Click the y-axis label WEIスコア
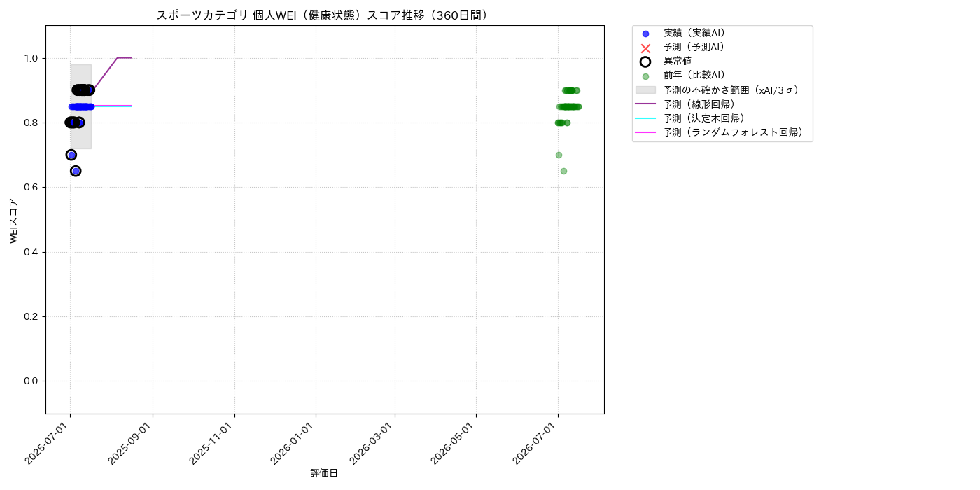Screen dimensions: 980x490 (x=14, y=220)
